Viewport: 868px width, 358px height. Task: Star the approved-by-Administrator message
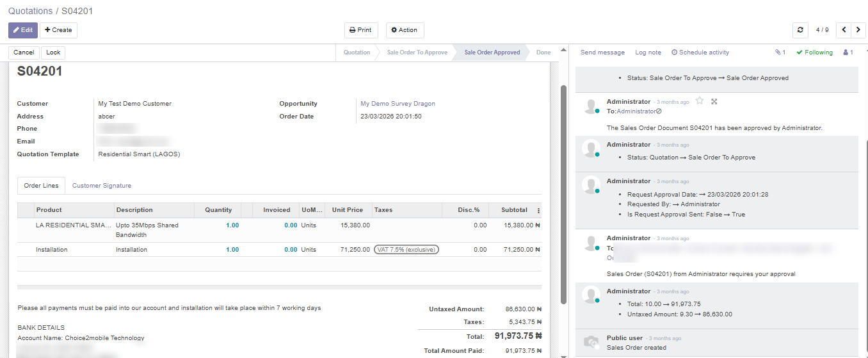click(700, 101)
